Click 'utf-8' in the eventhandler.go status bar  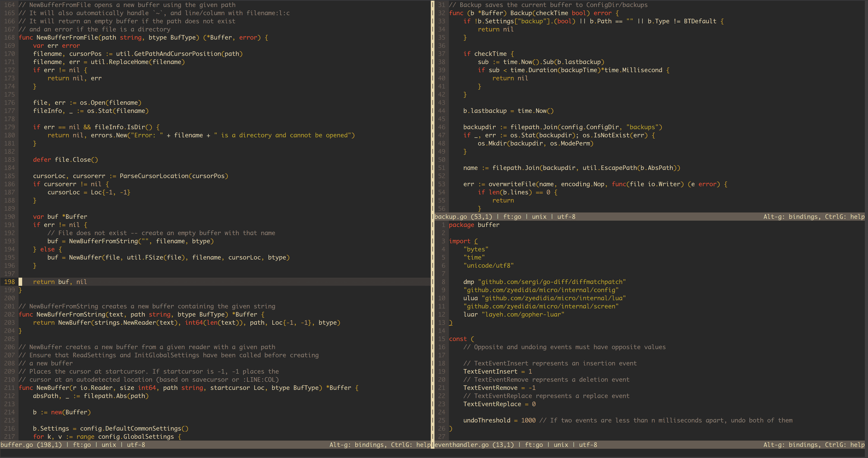coord(588,445)
